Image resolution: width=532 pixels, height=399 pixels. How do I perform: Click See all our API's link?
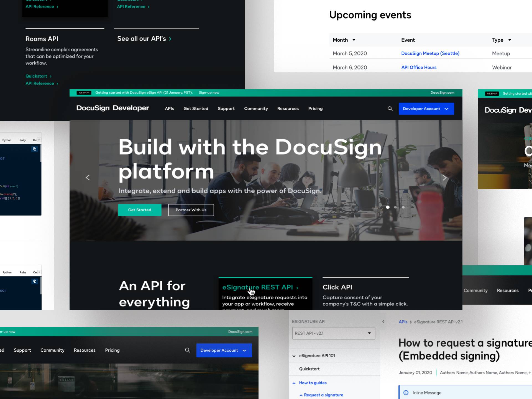pos(144,39)
